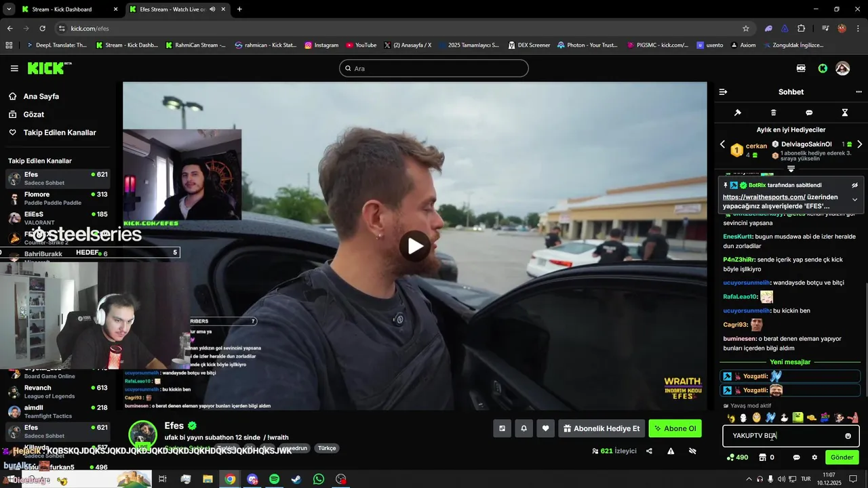
Task: Insert the white duck emote
Action: click(784, 418)
